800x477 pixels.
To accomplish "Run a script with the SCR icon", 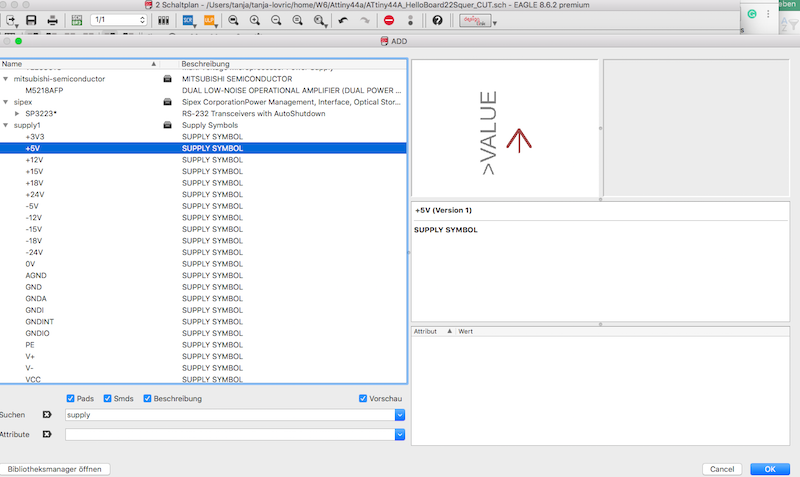I will click(x=188, y=20).
